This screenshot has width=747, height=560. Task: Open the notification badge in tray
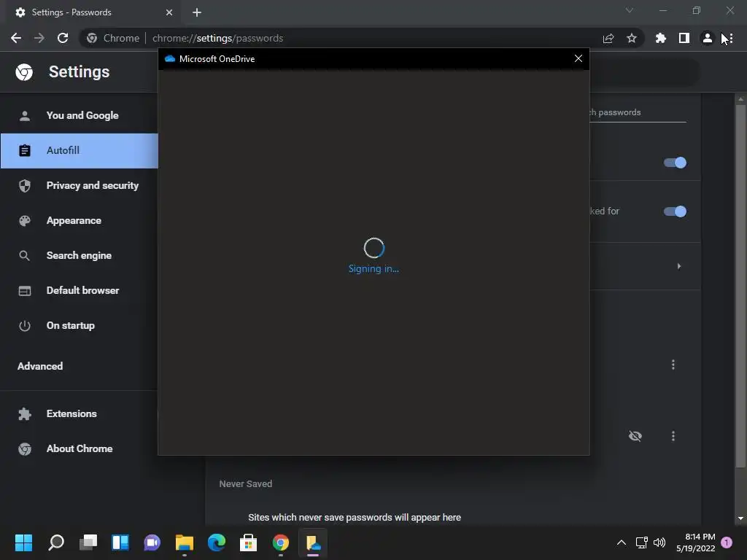[727, 542]
